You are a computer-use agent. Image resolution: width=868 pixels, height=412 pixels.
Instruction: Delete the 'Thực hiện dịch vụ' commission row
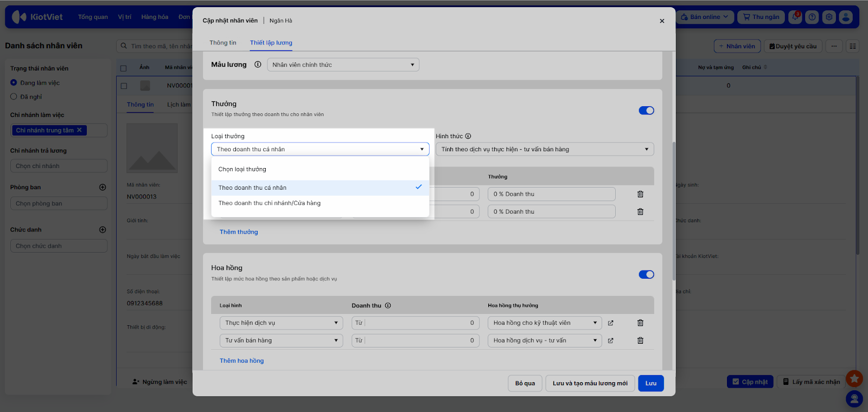tap(640, 323)
